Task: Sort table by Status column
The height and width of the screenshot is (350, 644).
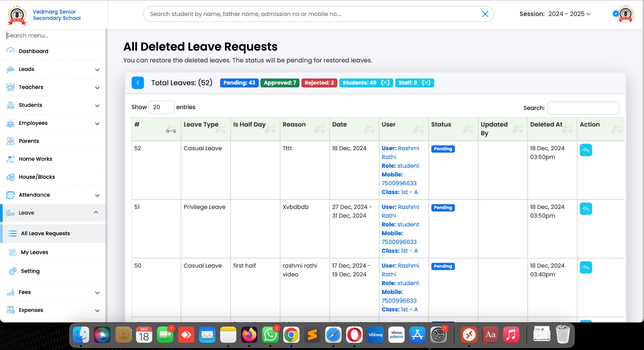Action: coord(453,129)
